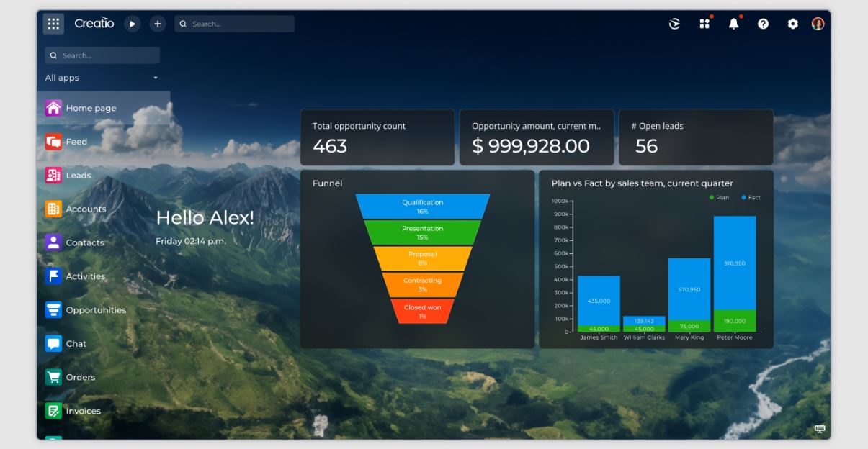Toggle the Plan legend in the chart
Image resolution: width=868 pixels, height=449 pixels.
point(717,196)
